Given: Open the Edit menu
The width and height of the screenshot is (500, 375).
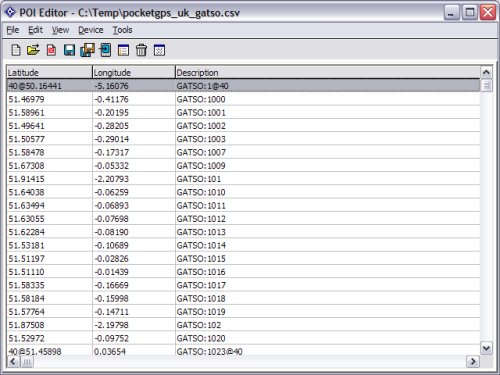Looking at the screenshot, I should [x=35, y=30].
